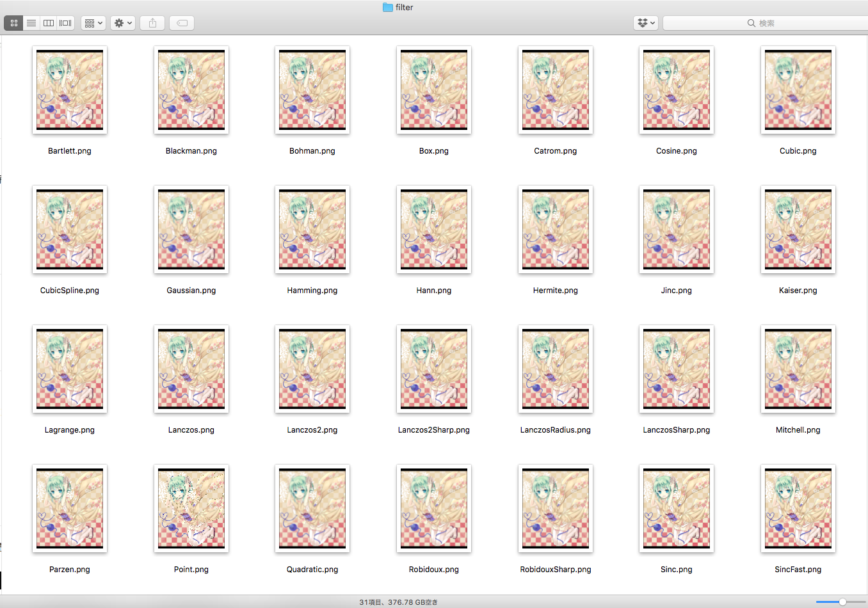Open the gear action menu

tap(123, 23)
